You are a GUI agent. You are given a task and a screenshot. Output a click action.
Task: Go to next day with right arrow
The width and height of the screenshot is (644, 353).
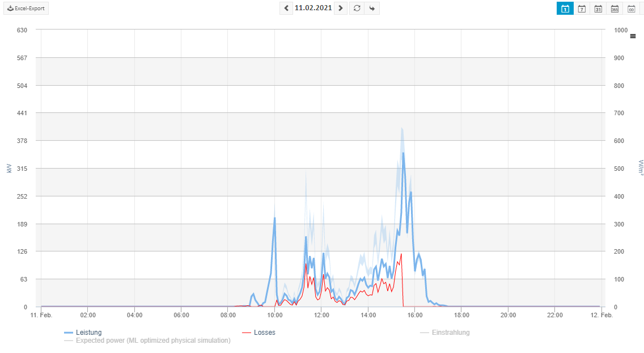[341, 8]
